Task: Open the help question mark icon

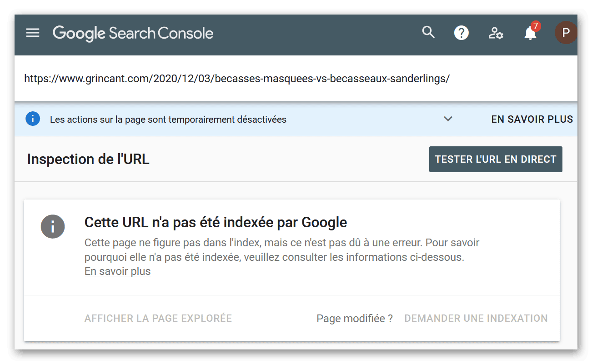Action: pyautogui.click(x=462, y=33)
